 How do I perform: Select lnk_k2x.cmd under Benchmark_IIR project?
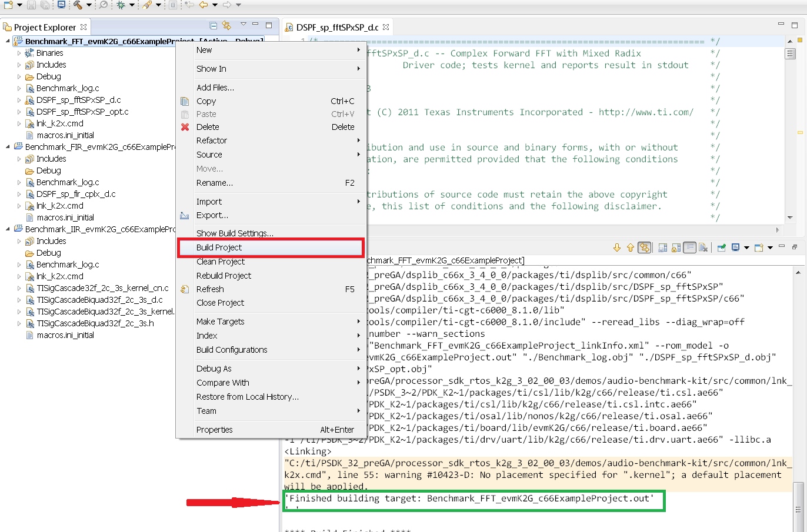point(59,276)
